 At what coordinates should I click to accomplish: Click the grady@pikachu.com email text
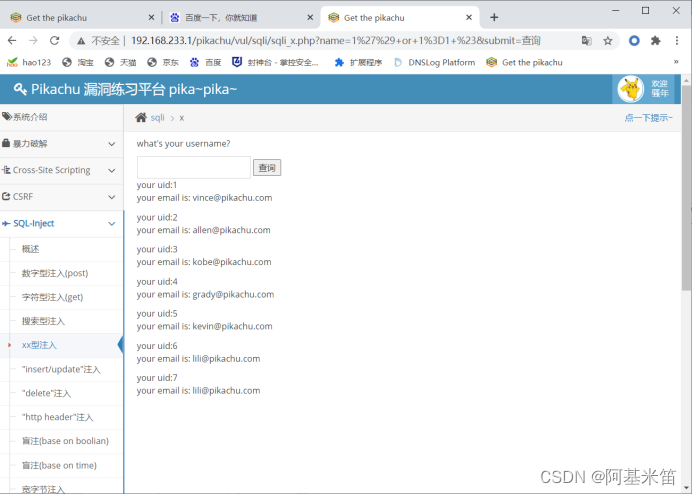(233, 294)
